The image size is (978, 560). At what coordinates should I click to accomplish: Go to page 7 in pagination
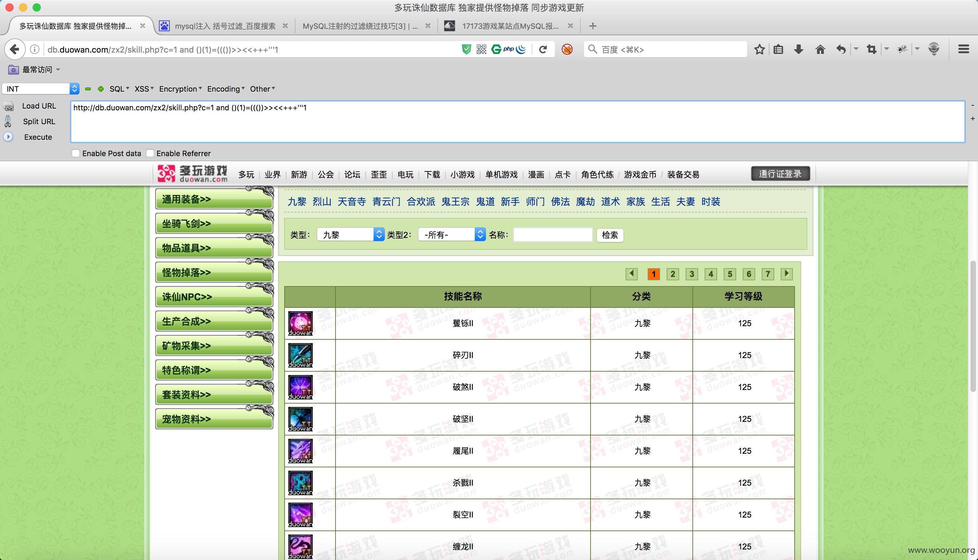(767, 274)
